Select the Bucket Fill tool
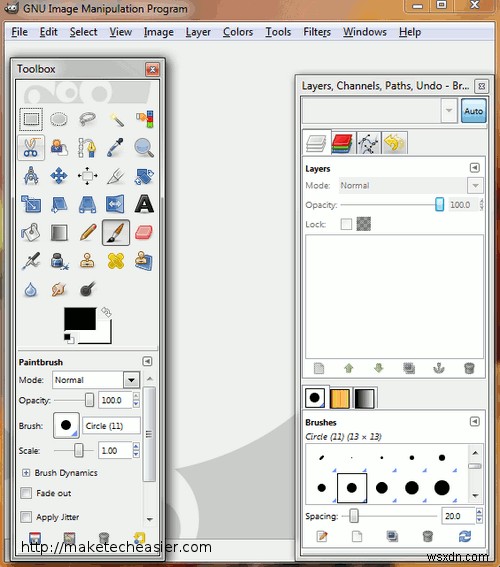The width and height of the screenshot is (500, 567). [x=31, y=233]
